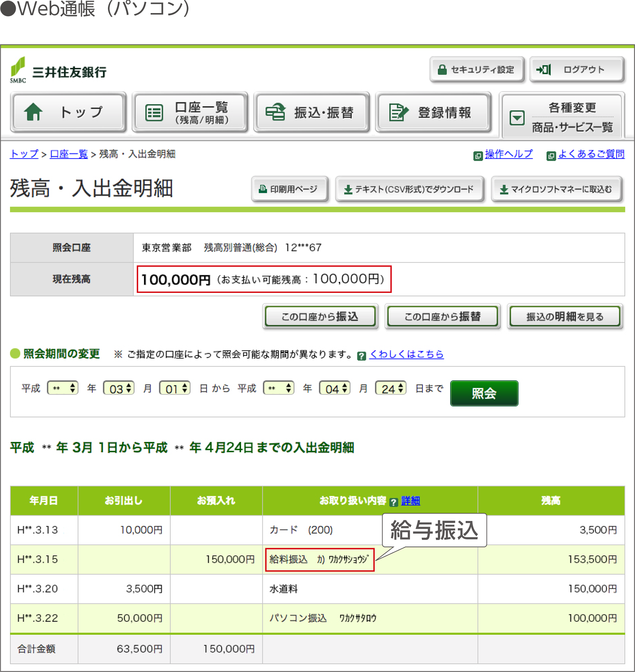Open security settings via the lock icon
This screenshot has width=635, height=672.
click(x=442, y=69)
